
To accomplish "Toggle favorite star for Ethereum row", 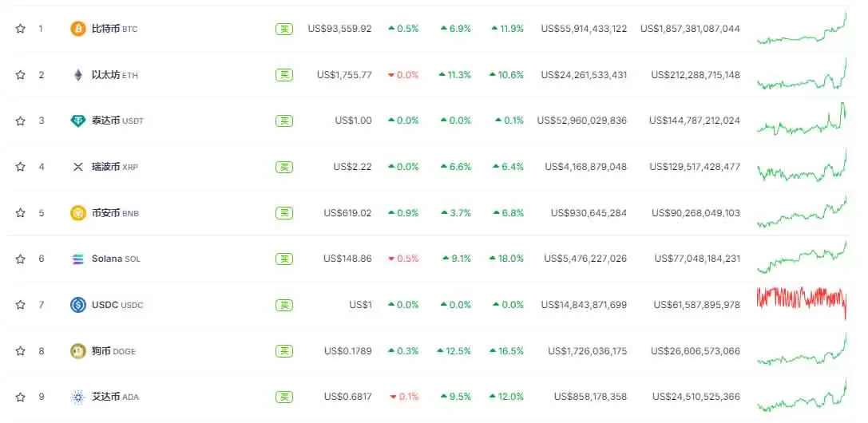I will (x=20, y=75).
